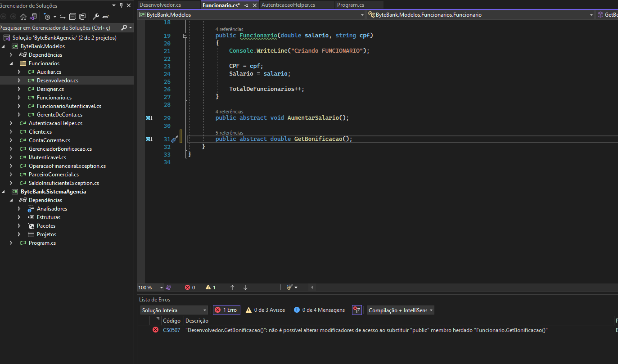Collapse the Funcionario constructor code block
The height and width of the screenshot is (364, 618).
click(185, 36)
